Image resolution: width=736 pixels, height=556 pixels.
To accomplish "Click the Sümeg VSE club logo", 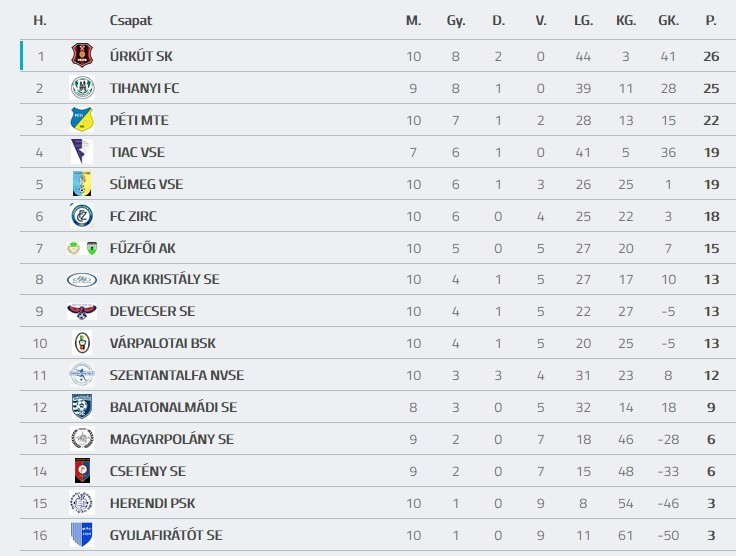I will pos(81,184).
